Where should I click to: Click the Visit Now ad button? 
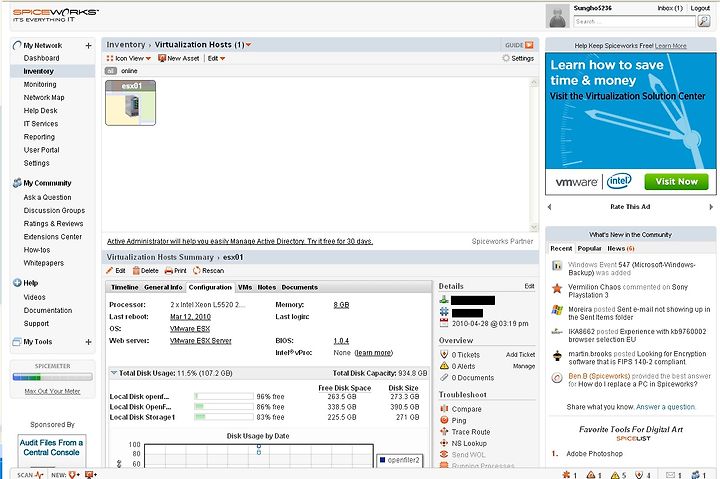[676, 181]
